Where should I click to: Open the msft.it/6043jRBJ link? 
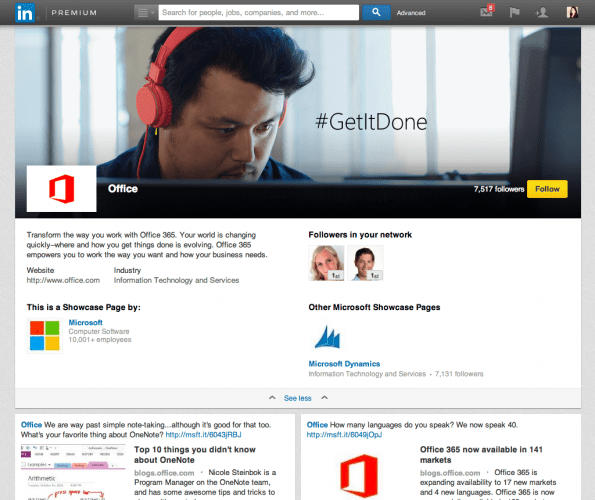[x=203, y=435]
